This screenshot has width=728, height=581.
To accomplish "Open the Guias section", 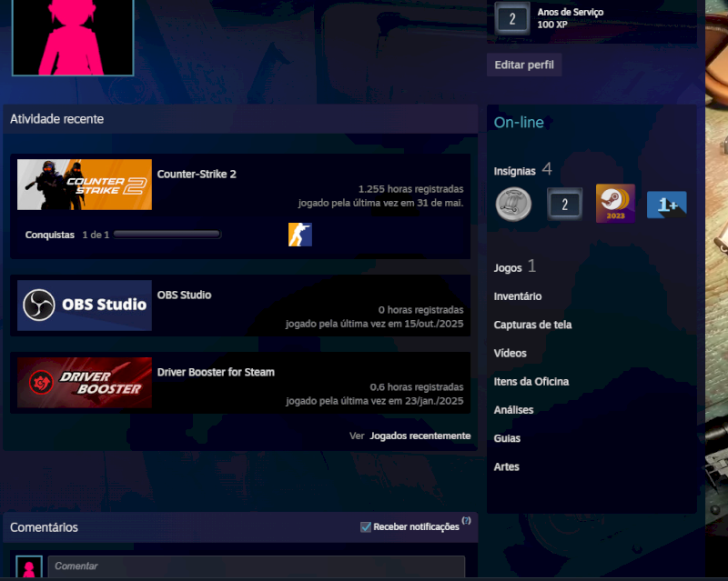I will [507, 438].
